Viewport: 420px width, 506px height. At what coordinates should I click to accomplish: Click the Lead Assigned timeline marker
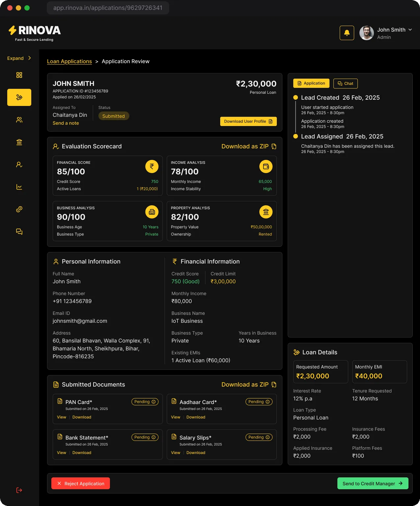click(296, 136)
